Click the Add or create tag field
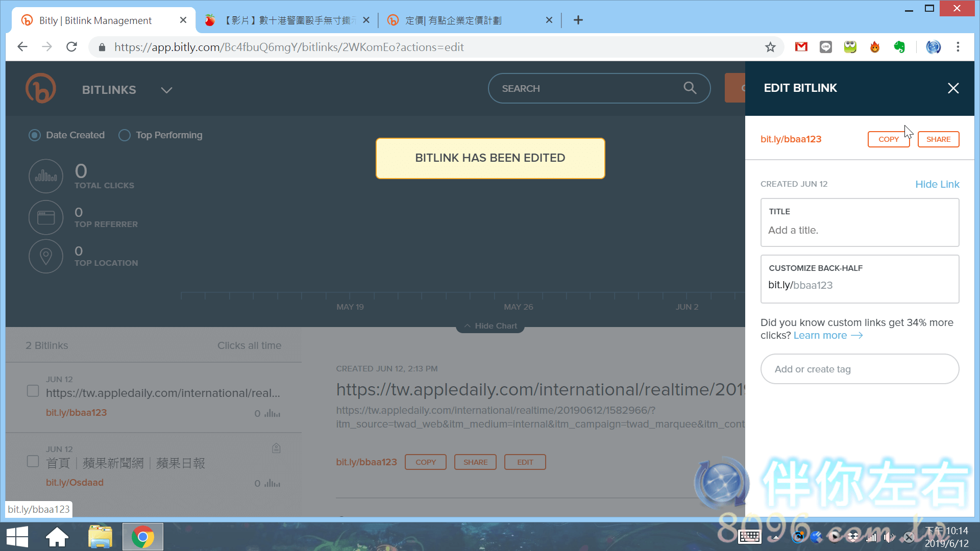This screenshot has height=551, width=980. [860, 369]
